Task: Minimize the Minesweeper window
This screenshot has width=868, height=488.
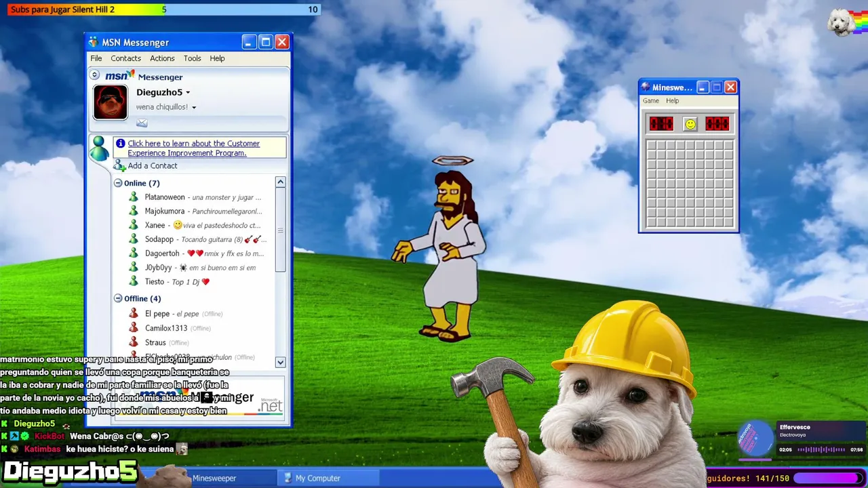Action: tap(703, 87)
